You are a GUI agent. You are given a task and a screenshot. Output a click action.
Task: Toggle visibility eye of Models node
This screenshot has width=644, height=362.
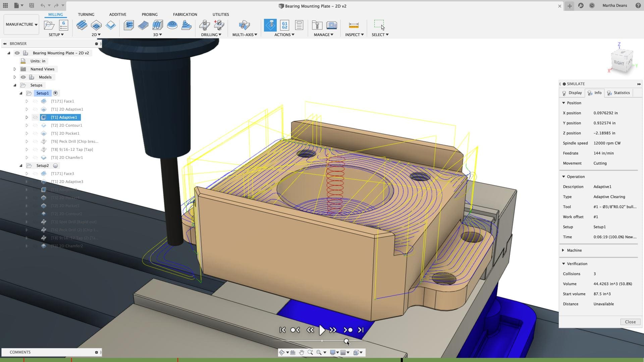[x=23, y=77]
